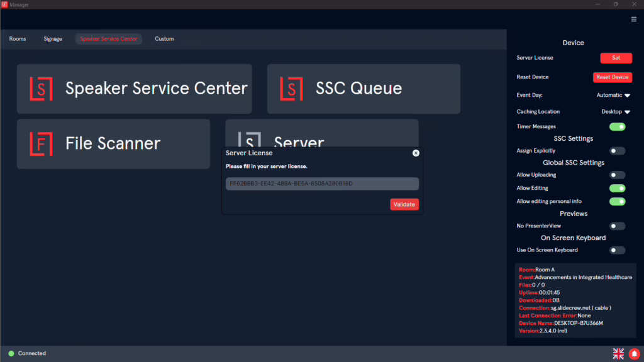Click the Set server license button
The image size is (644, 362).
616,58
